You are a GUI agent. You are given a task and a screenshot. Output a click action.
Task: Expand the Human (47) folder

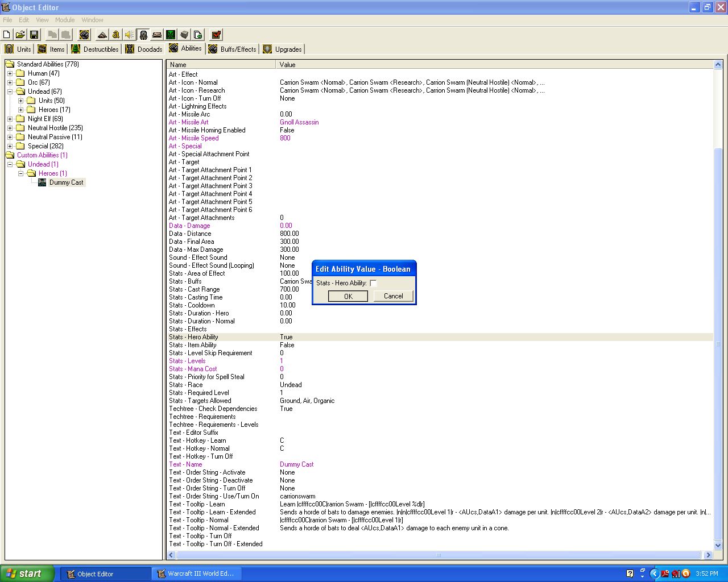[10, 73]
